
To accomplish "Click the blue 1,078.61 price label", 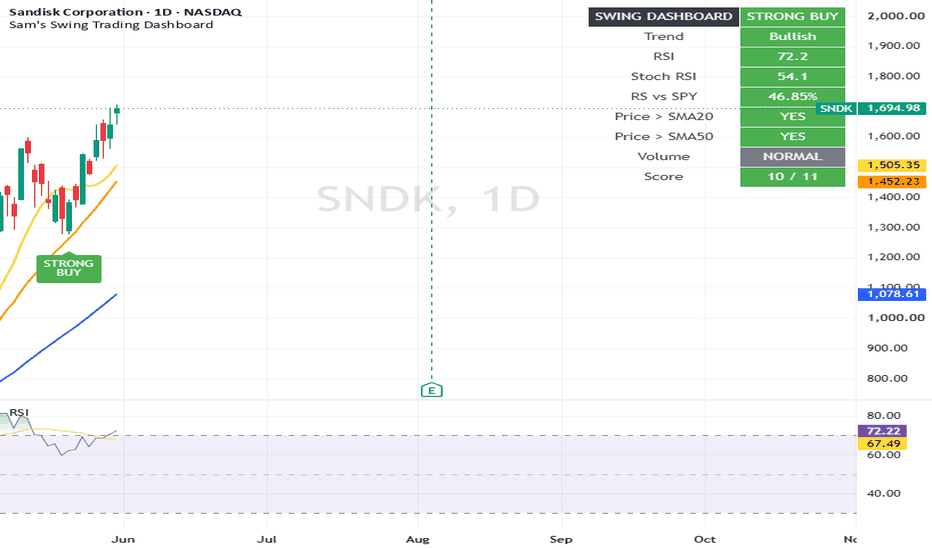I will pyautogui.click(x=892, y=294).
